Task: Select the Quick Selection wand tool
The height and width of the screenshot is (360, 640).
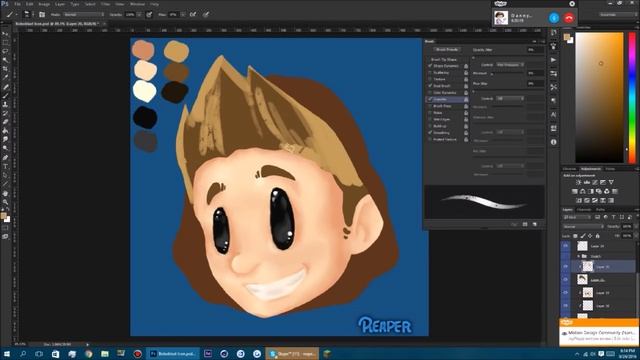Action: pyautogui.click(x=5, y=60)
